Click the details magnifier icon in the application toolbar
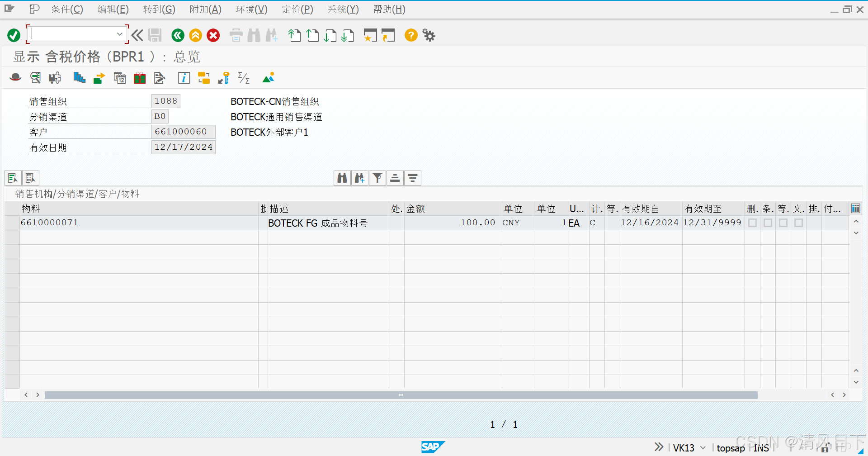The width and height of the screenshot is (868, 456). [x=35, y=78]
